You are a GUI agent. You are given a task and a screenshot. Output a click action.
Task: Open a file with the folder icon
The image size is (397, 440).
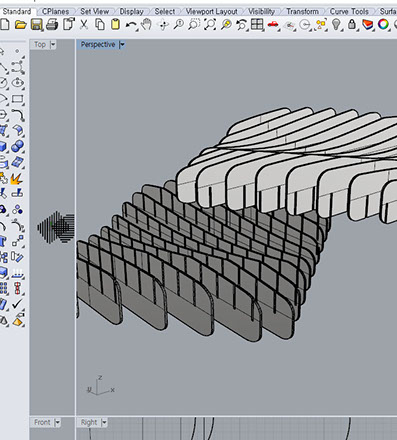point(21,25)
